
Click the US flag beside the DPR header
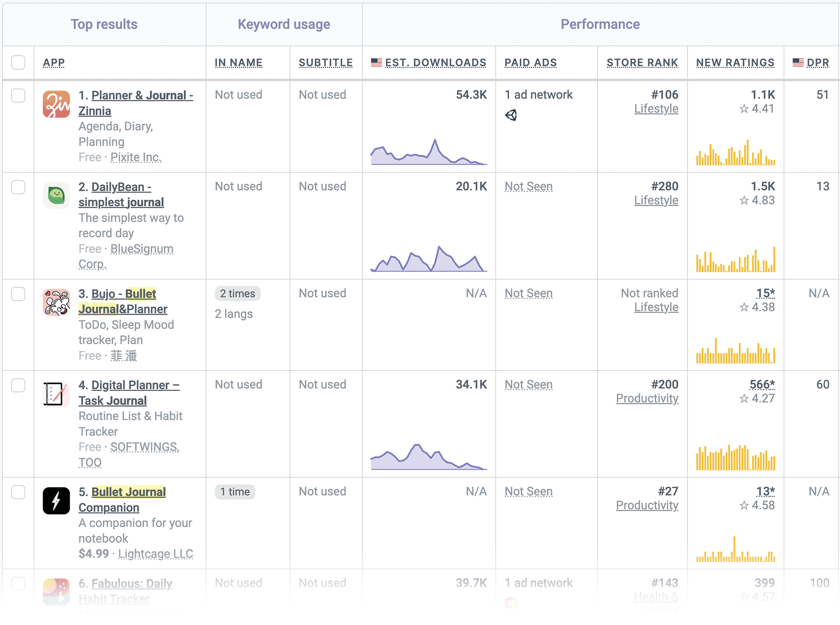[x=798, y=61]
